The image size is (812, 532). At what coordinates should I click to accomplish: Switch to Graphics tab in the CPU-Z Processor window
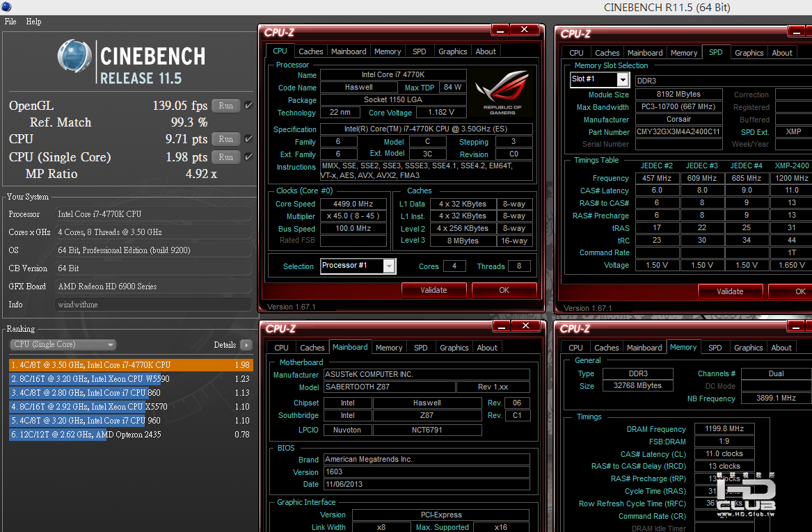click(452, 51)
